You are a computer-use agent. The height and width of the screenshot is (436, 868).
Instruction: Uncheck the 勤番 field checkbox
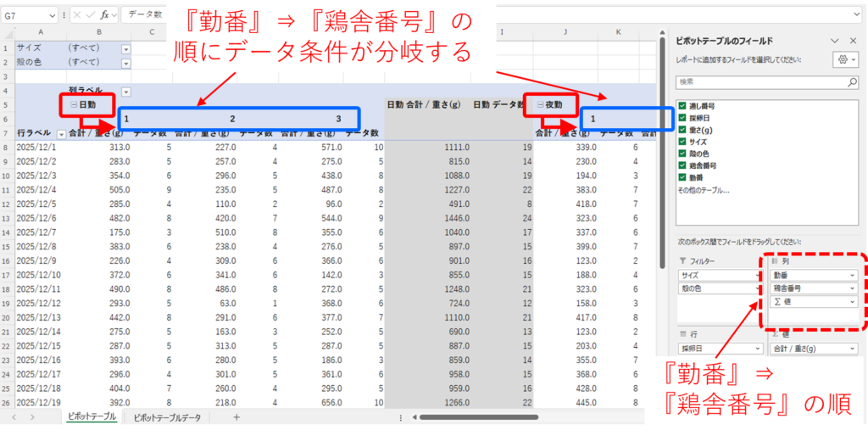(x=682, y=177)
